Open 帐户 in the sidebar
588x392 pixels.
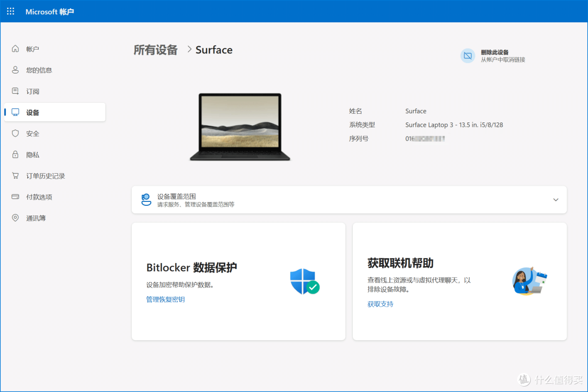click(33, 49)
